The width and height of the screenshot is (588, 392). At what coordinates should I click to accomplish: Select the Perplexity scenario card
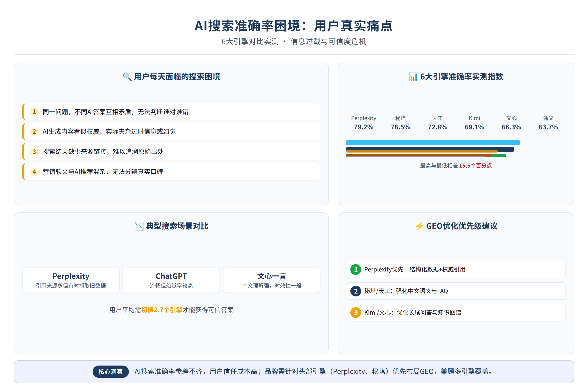coord(71,280)
